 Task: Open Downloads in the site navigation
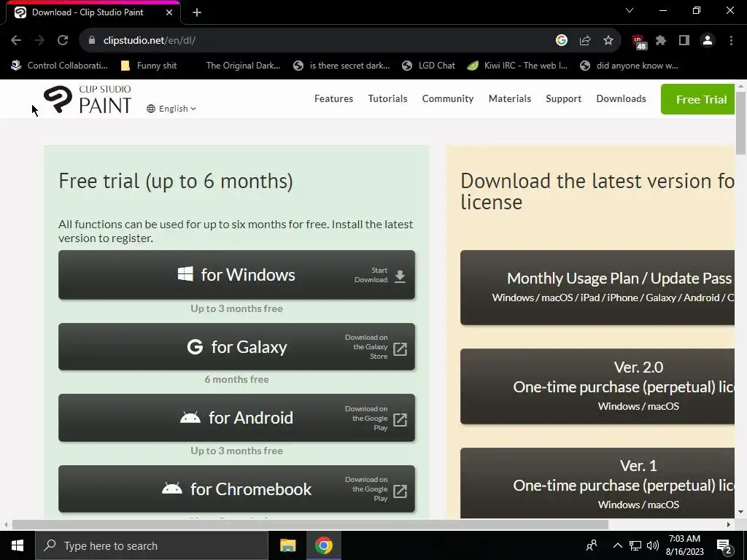(x=622, y=98)
